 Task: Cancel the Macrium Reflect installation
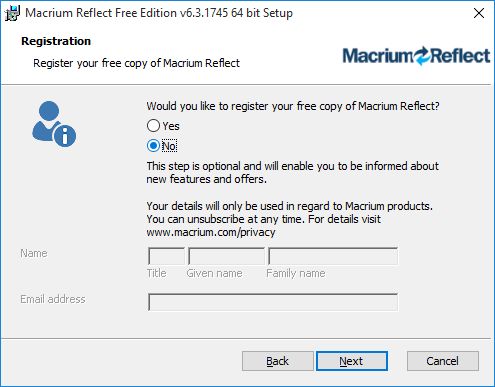click(x=443, y=361)
